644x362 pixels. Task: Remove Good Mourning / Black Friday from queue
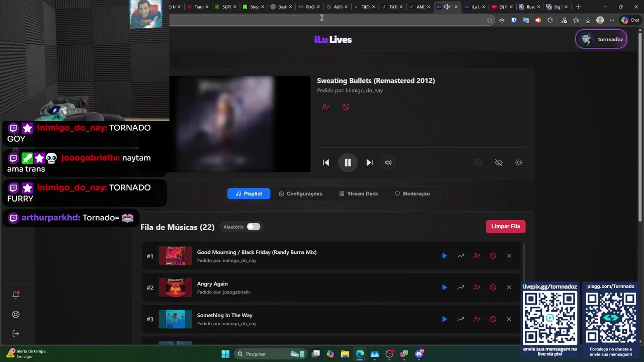tap(509, 256)
